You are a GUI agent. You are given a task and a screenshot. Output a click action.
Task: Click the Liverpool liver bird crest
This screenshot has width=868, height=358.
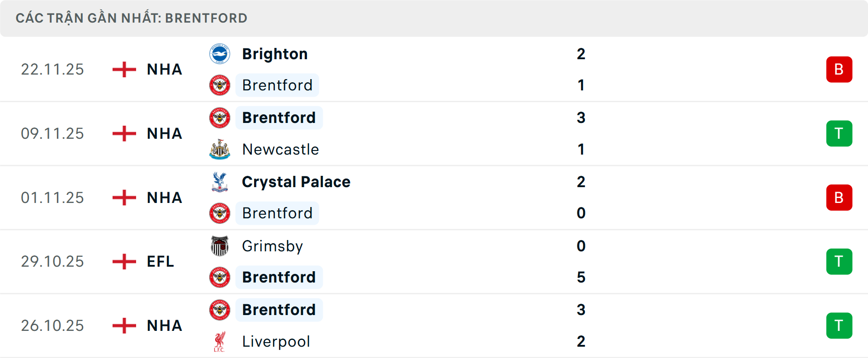tap(220, 342)
